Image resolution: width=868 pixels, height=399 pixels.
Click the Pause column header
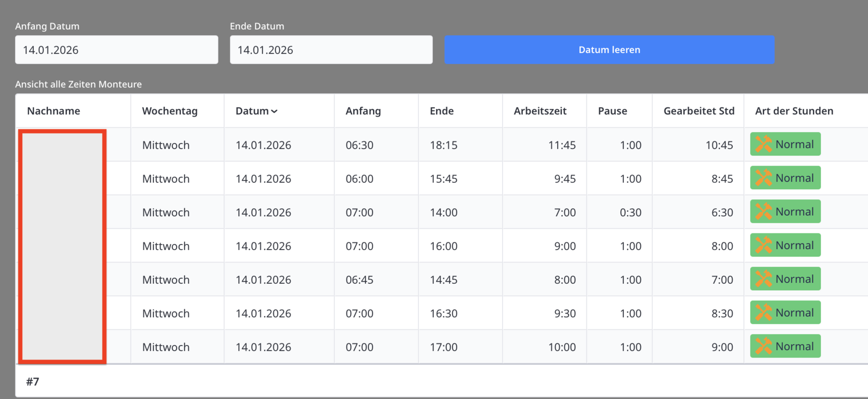point(612,111)
